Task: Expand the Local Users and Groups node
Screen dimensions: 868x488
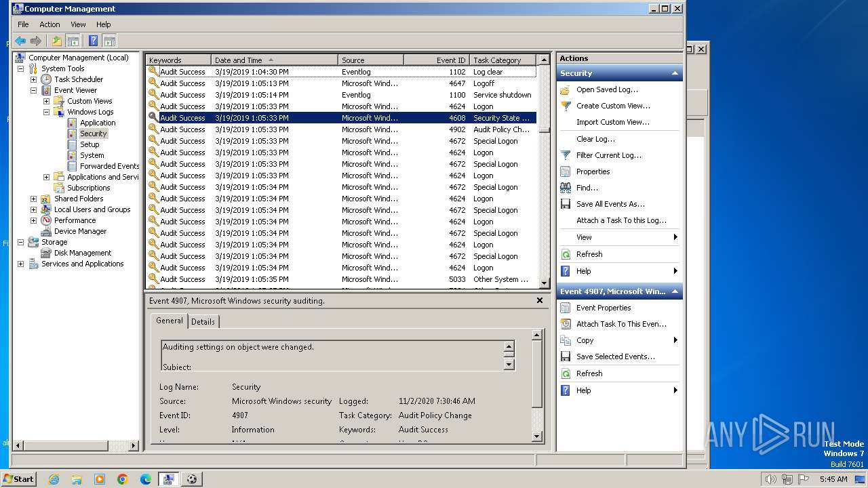Action: click(33, 209)
